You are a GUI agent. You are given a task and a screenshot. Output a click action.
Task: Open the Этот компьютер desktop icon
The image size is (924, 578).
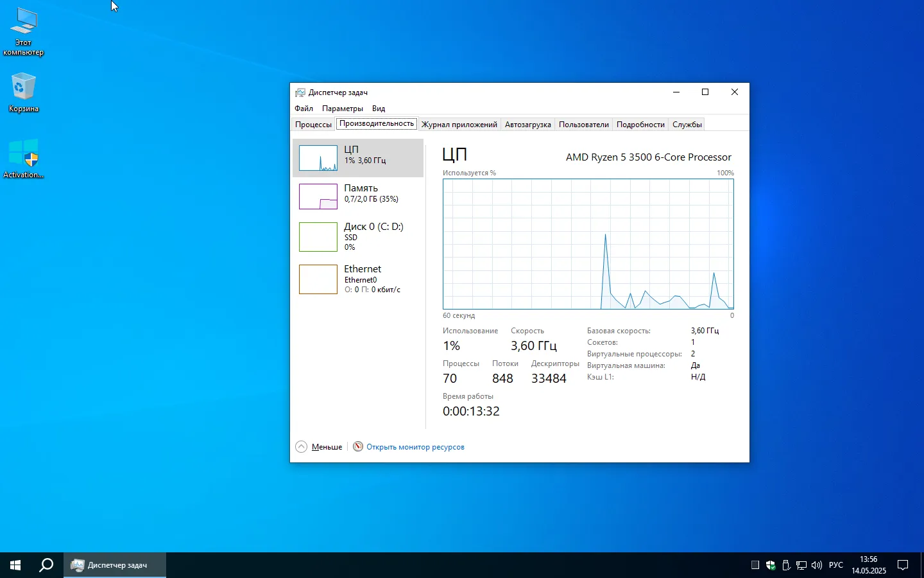click(24, 32)
